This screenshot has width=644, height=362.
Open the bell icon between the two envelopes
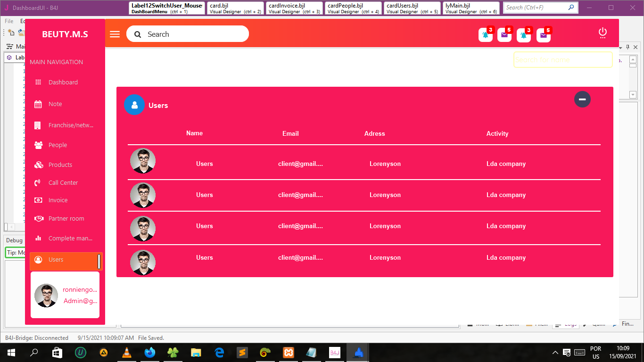point(524,35)
